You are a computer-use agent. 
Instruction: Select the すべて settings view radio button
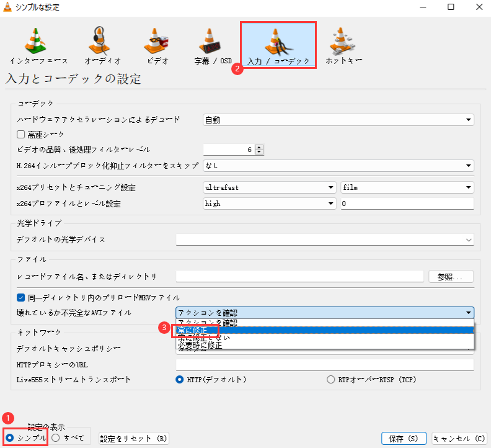[x=56, y=437]
